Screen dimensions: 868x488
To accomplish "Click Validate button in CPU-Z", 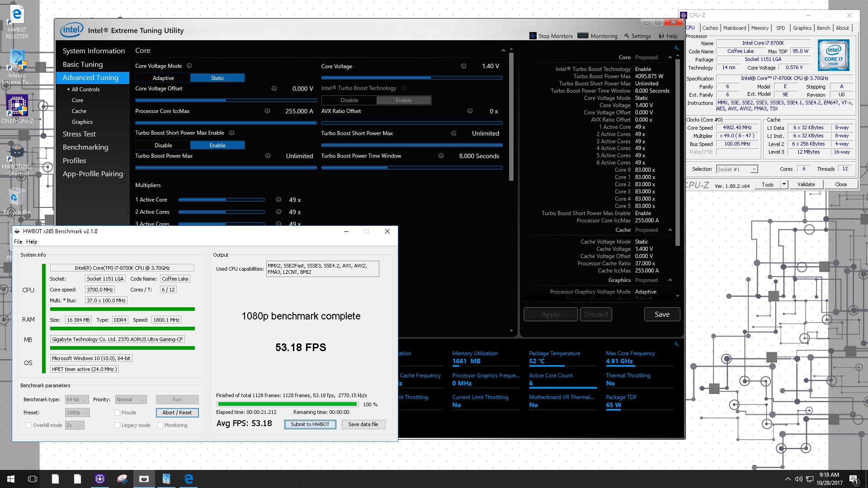I will 806,184.
